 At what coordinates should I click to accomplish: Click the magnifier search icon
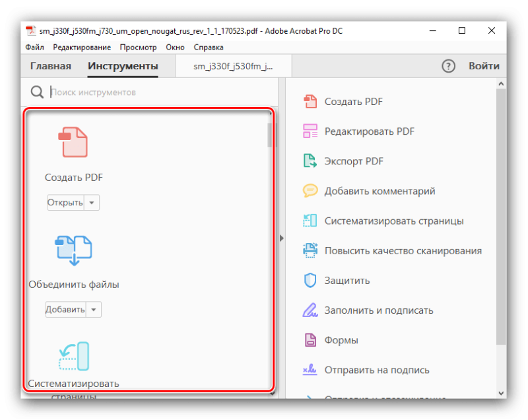coord(37,92)
